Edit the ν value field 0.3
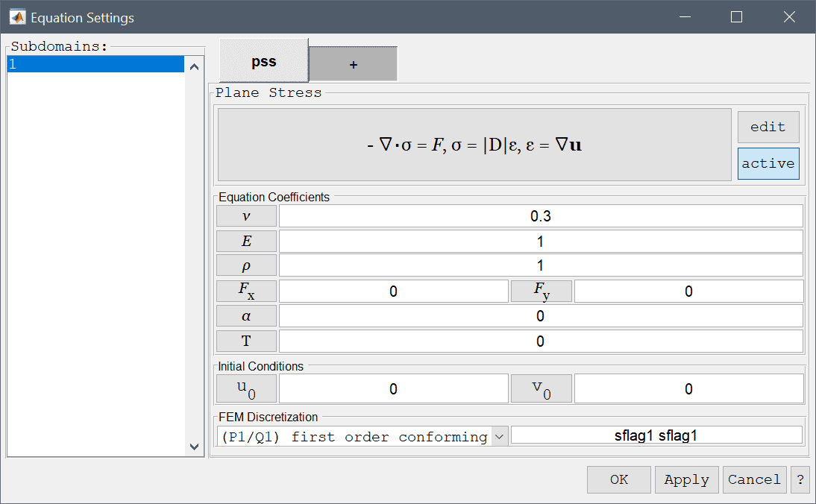 [541, 216]
